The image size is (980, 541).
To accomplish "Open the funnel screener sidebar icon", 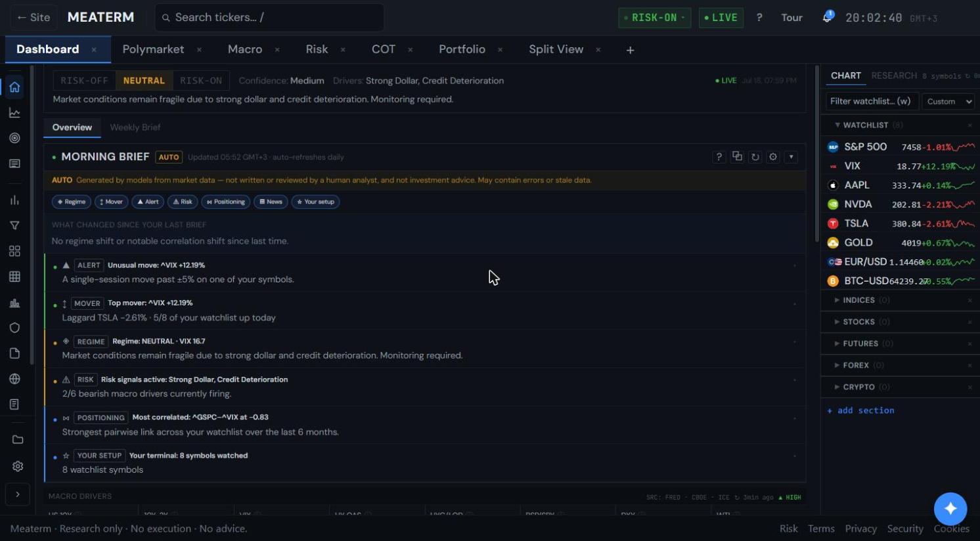I will [x=14, y=226].
